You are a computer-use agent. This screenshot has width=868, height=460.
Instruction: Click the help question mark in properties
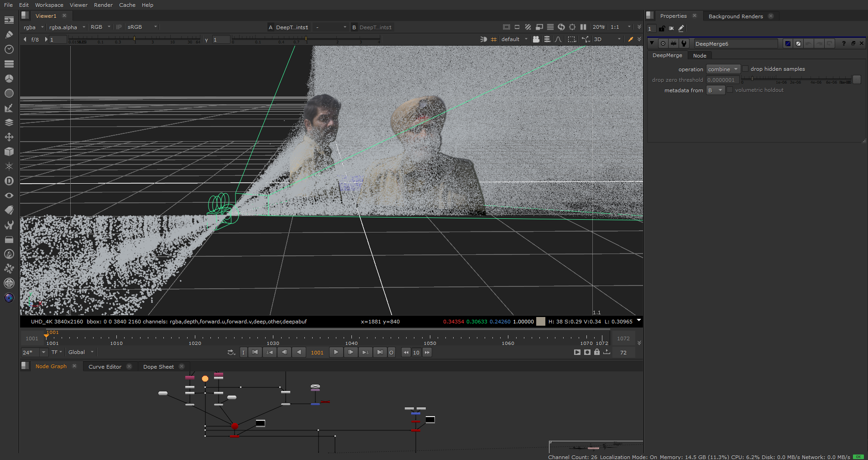(844, 43)
